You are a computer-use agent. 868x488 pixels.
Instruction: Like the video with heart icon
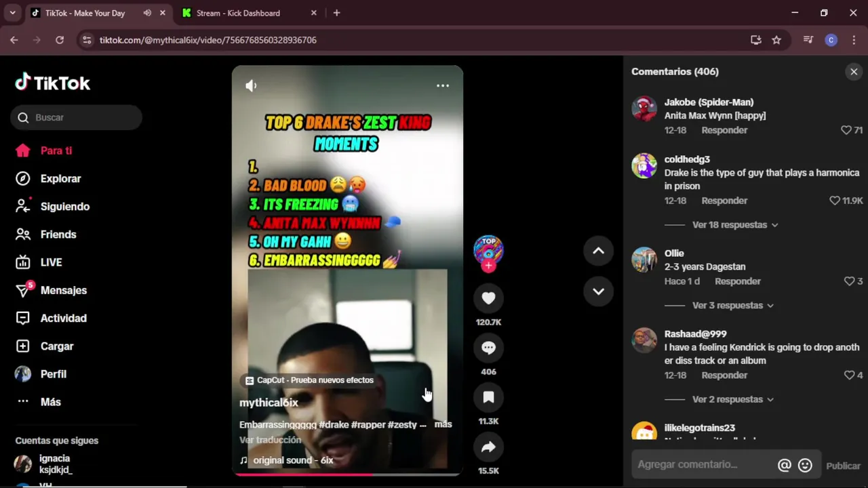pyautogui.click(x=488, y=298)
